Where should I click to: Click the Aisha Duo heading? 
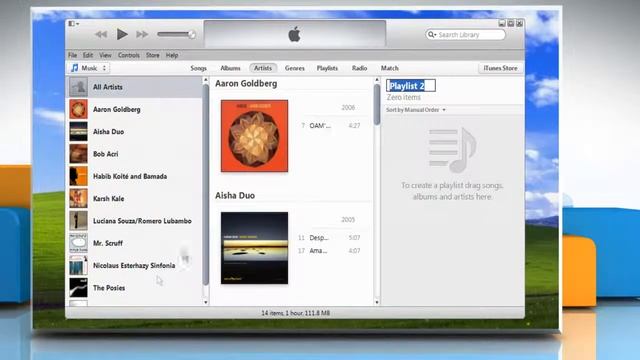(235, 196)
